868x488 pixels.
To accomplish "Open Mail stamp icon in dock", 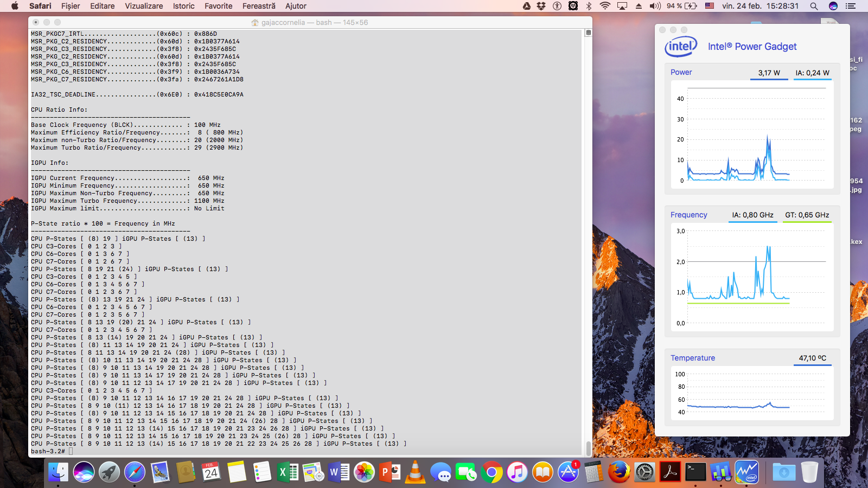I will point(160,472).
